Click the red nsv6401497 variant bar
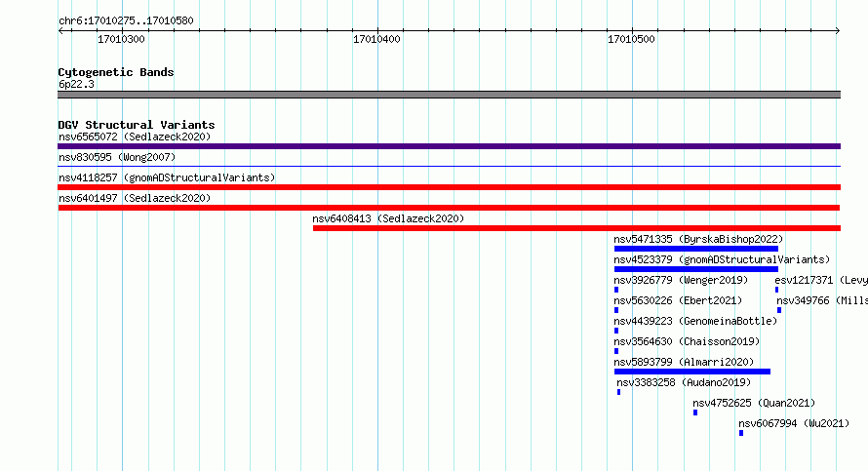Viewport: 868px width, 471px height. (449, 208)
